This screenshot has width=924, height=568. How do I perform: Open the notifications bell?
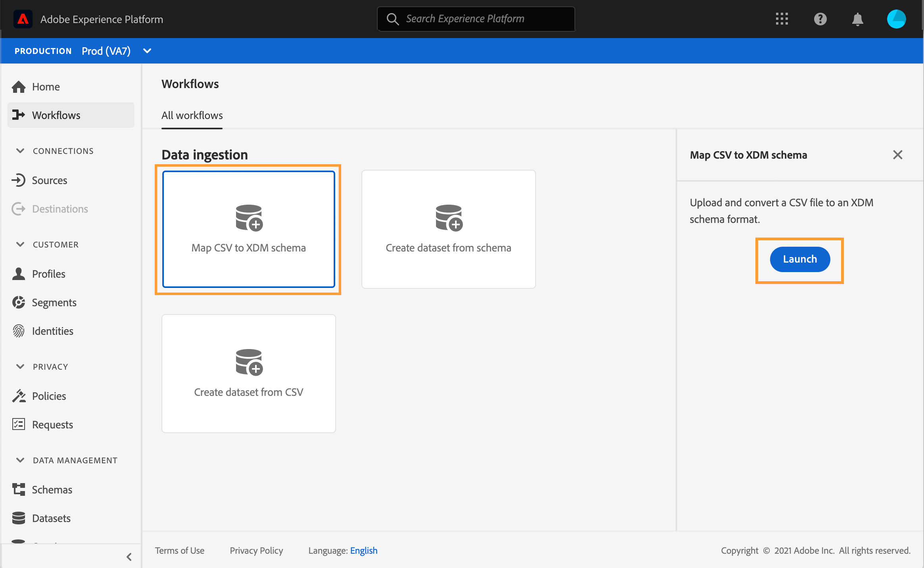coord(857,19)
